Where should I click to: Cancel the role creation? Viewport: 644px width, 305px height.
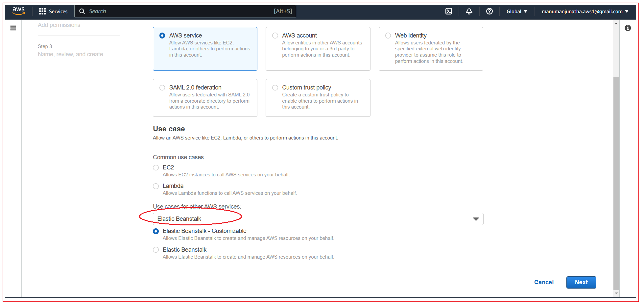point(544,282)
